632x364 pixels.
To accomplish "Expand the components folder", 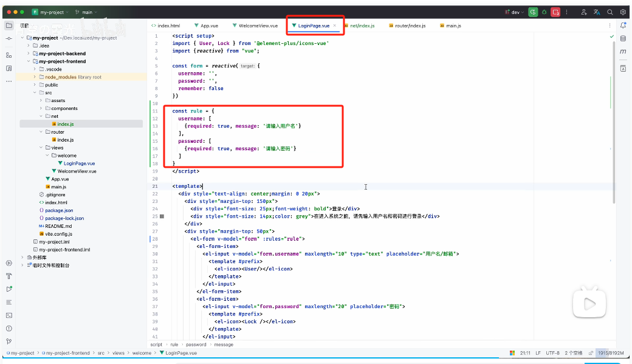I will tap(41, 108).
